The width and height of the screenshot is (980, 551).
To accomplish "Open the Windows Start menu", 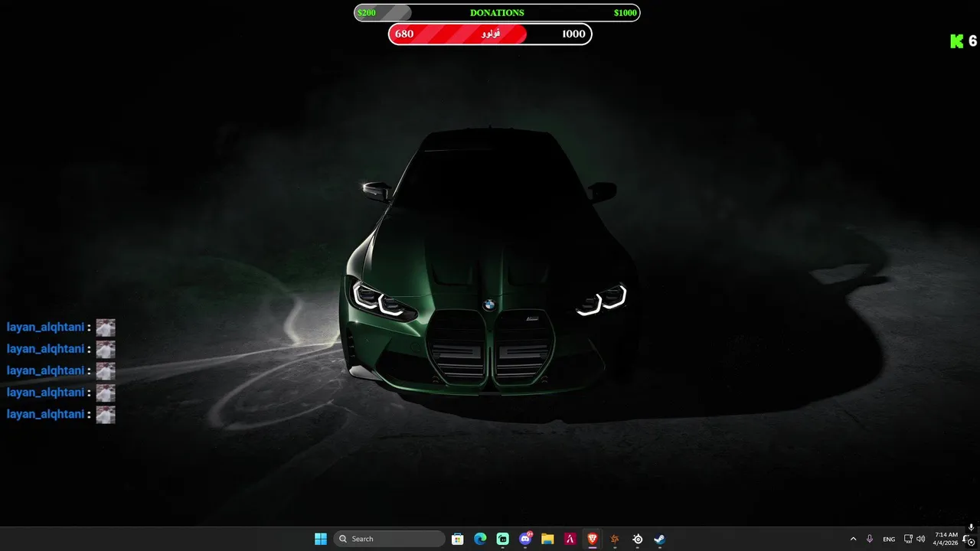I will [321, 539].
